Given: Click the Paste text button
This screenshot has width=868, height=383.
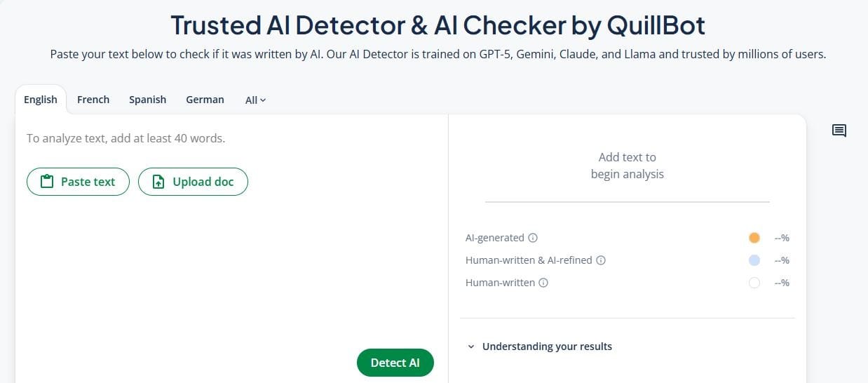Looking at the screenshot, I should pos(78,182).
